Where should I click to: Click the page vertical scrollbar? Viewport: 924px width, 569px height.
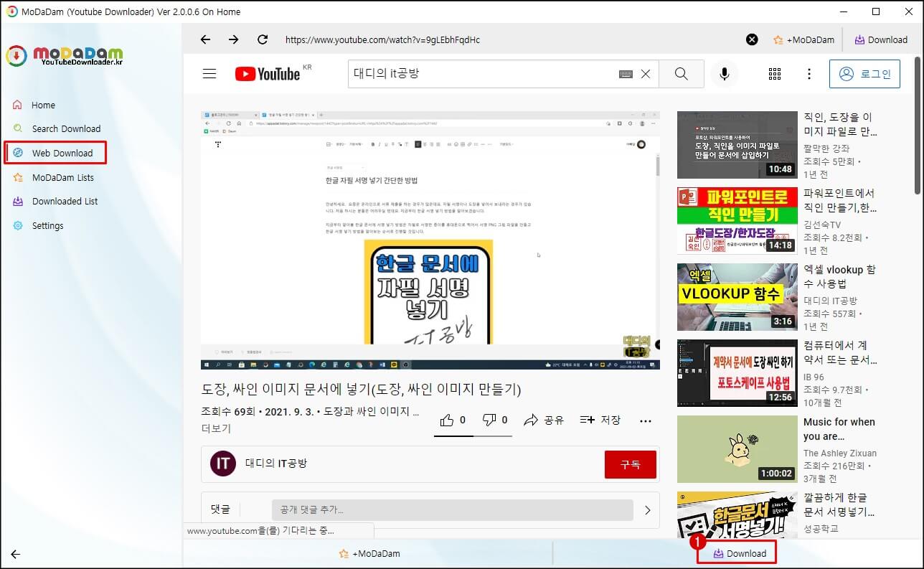tap(918, 126)
